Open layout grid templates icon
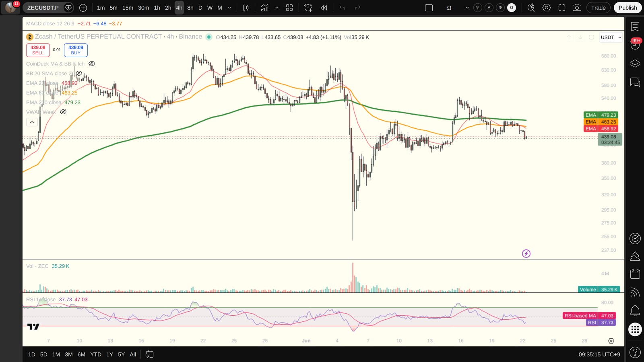Screen dimensions: 644x362 click(289, 8)
